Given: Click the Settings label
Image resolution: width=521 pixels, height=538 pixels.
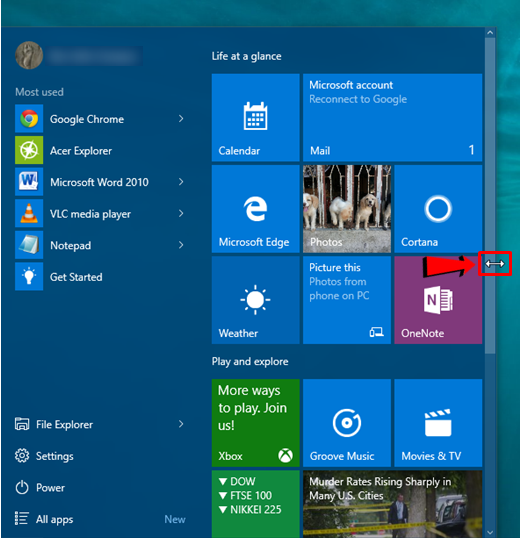Looking at the screenshot, I should [55, 456].
